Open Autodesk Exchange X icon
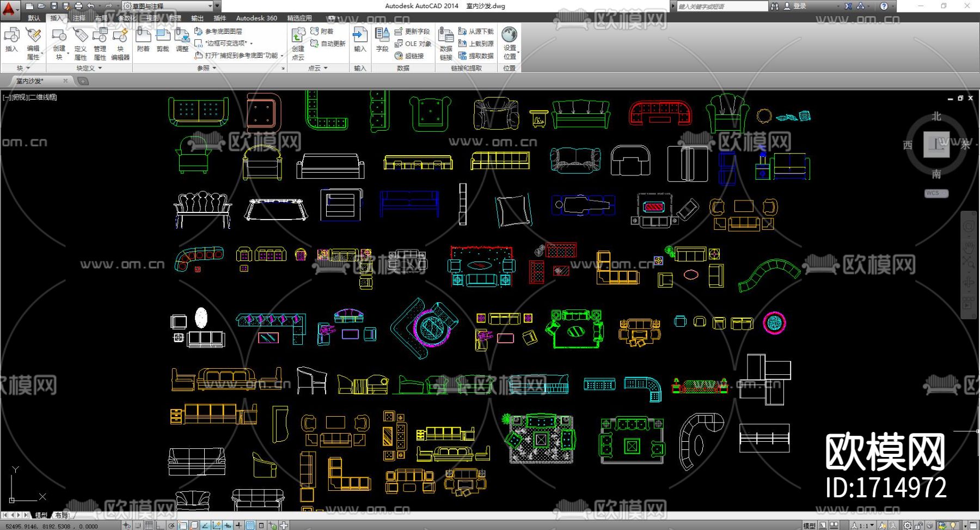Screen dimensions: 980x530 click(x=848, y=6)
